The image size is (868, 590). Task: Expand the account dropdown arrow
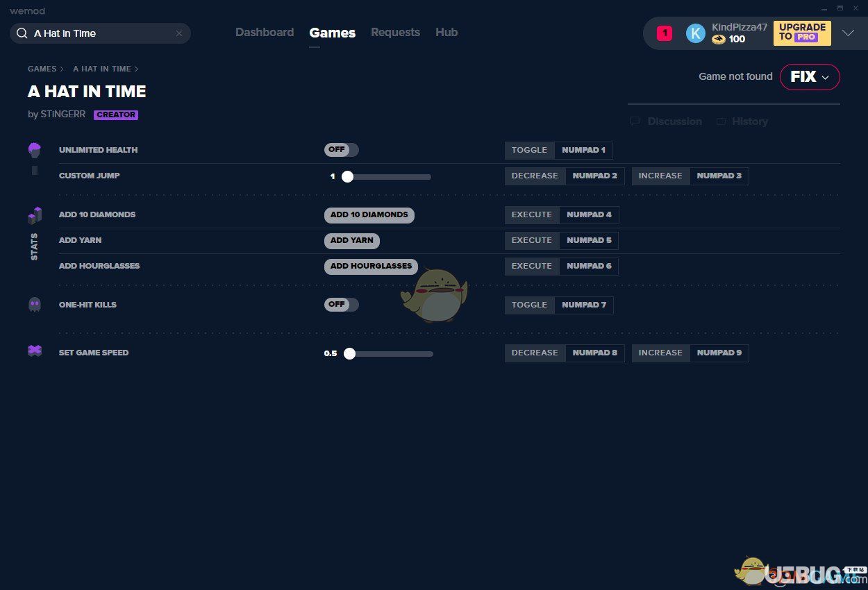tap(848, 33)
